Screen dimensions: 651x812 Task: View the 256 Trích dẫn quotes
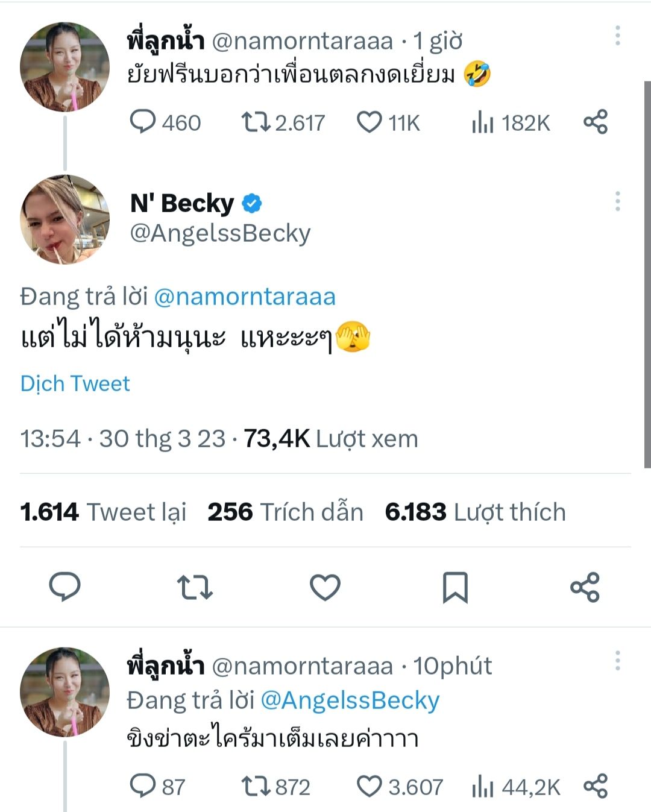coord(285,512)
